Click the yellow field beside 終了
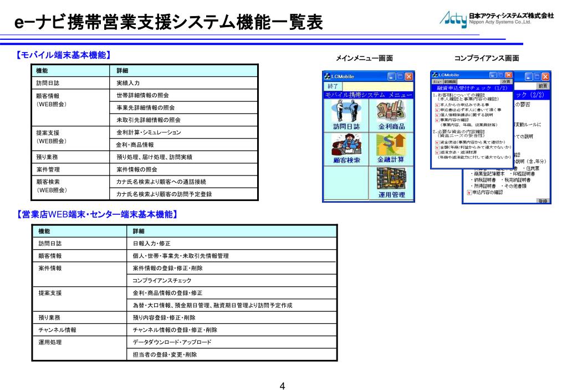 [377, 86]
